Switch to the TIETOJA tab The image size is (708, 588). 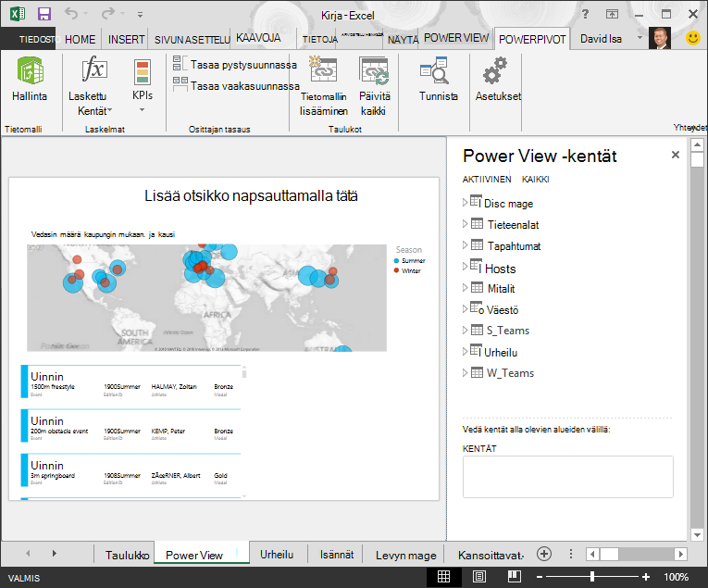319,40
